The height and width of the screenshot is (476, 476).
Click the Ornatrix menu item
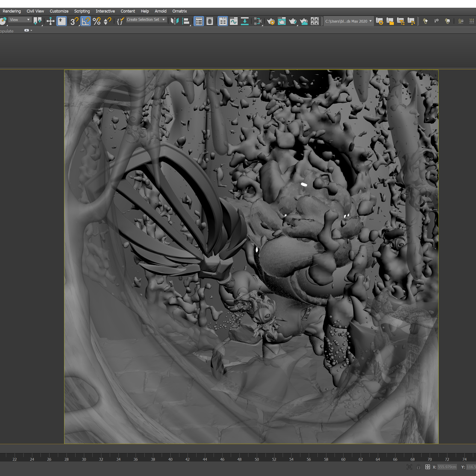tap(179, 11)
